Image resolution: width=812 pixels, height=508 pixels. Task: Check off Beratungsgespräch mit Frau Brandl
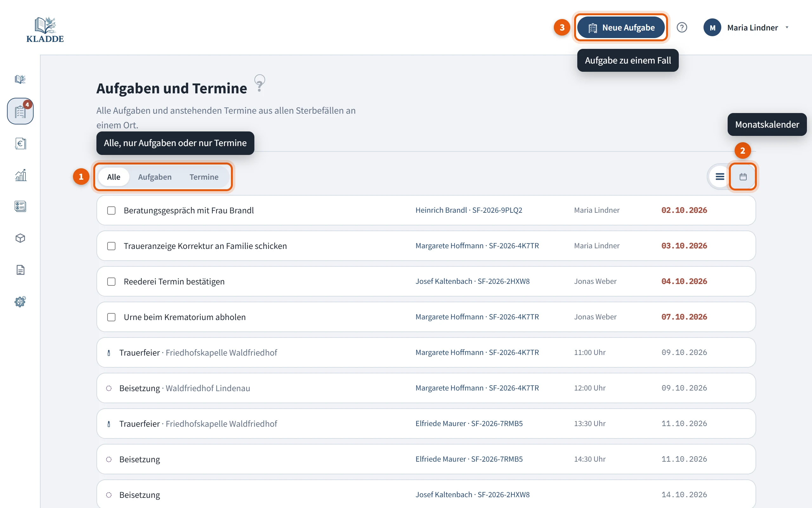(x=111, y=211)
